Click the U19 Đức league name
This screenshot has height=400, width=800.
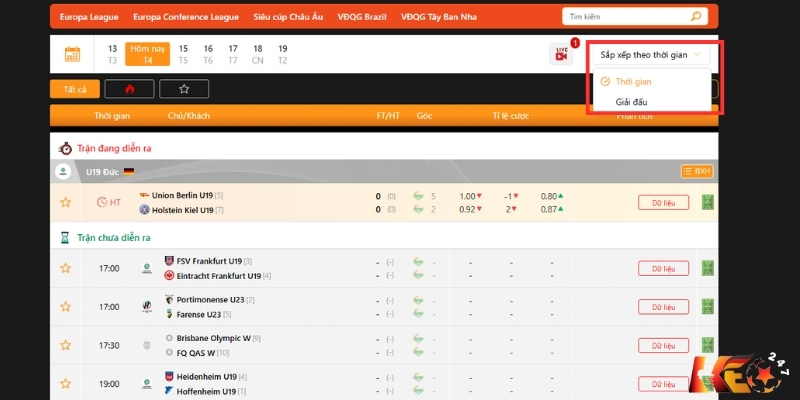point(102,172)
